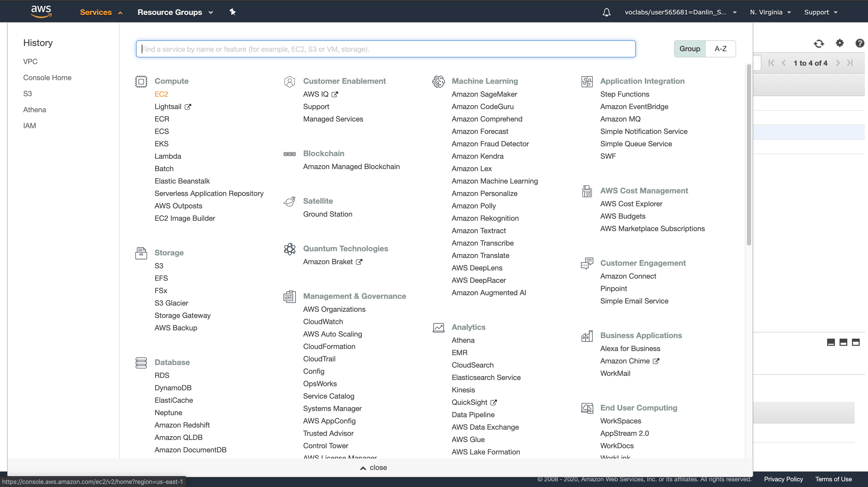Viewport: 868px width, 487px height.
Task: Expand the Resource Groups dropdown
Action: 175,12
